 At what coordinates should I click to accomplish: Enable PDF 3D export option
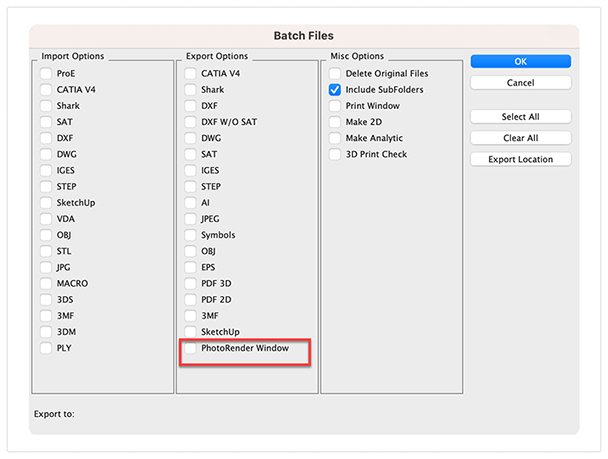190,283
